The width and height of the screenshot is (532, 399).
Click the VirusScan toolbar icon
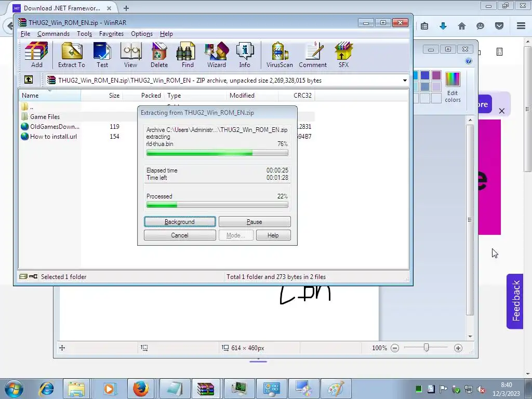(x=280, y=55)
